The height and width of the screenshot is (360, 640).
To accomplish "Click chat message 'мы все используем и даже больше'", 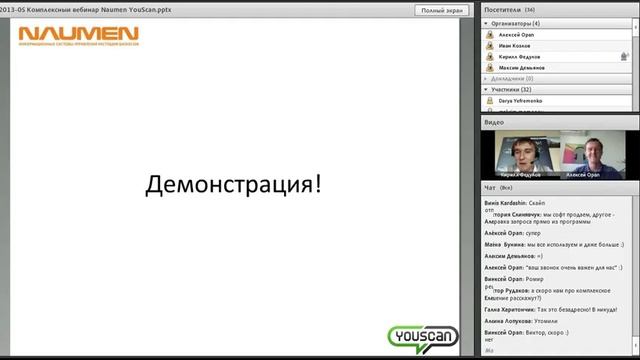I will click(x=554, y=244).
